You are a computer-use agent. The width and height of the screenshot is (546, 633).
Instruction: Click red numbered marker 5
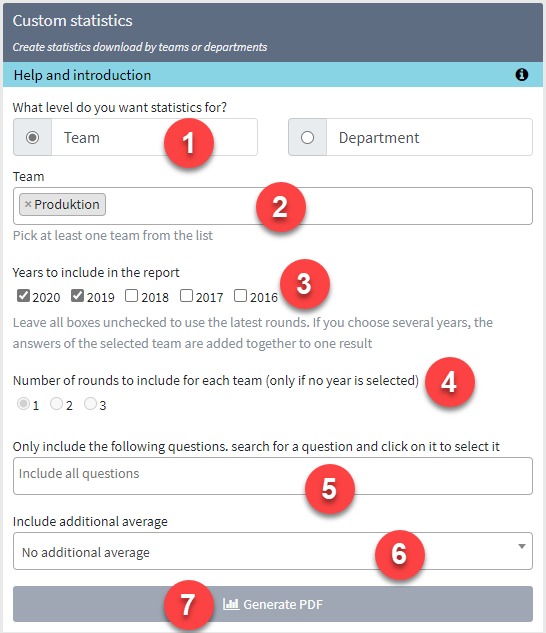click(330, 489)
